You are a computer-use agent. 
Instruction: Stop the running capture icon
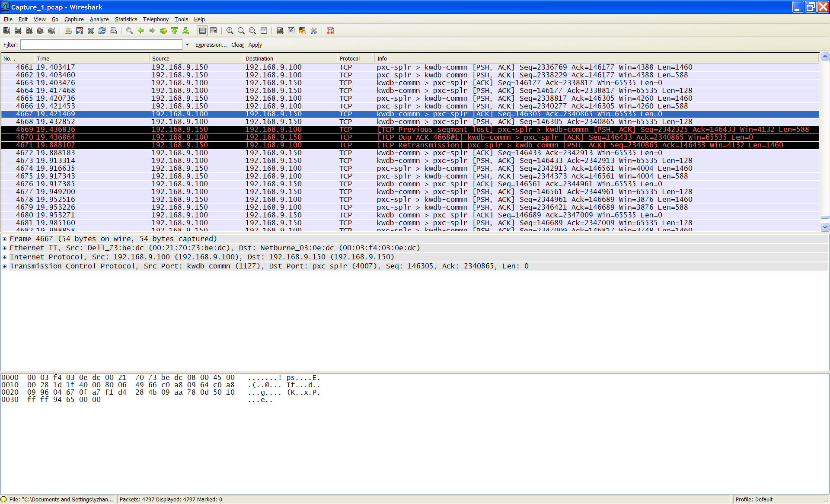click(40, 31)
